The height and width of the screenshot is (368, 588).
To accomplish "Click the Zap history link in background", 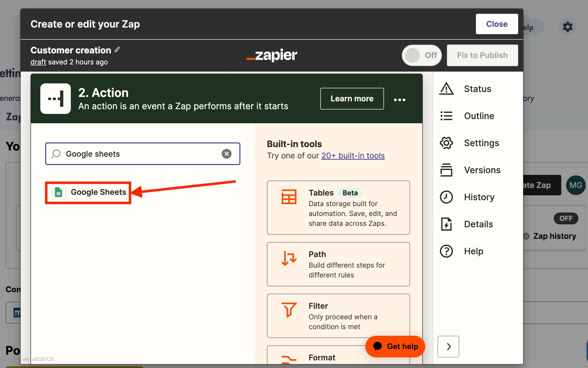I will [554, 236].
